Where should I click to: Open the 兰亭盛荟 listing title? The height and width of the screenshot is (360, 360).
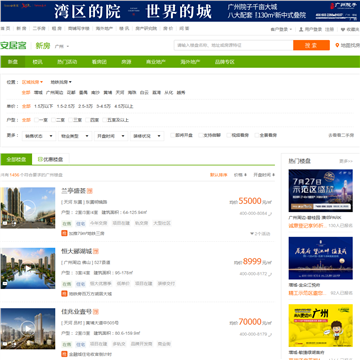[73, 191]
